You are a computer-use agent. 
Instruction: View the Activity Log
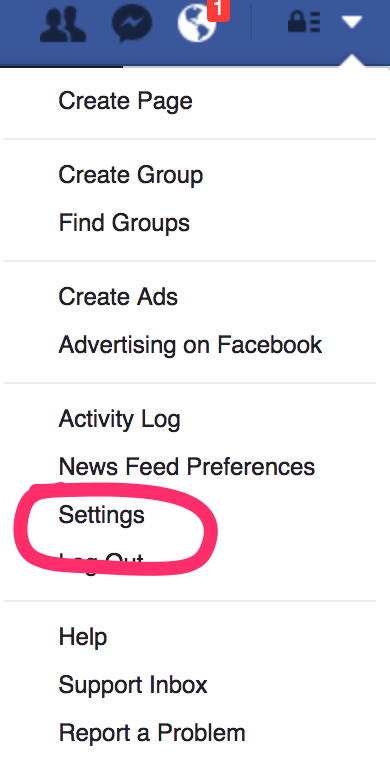coord(119,419)
